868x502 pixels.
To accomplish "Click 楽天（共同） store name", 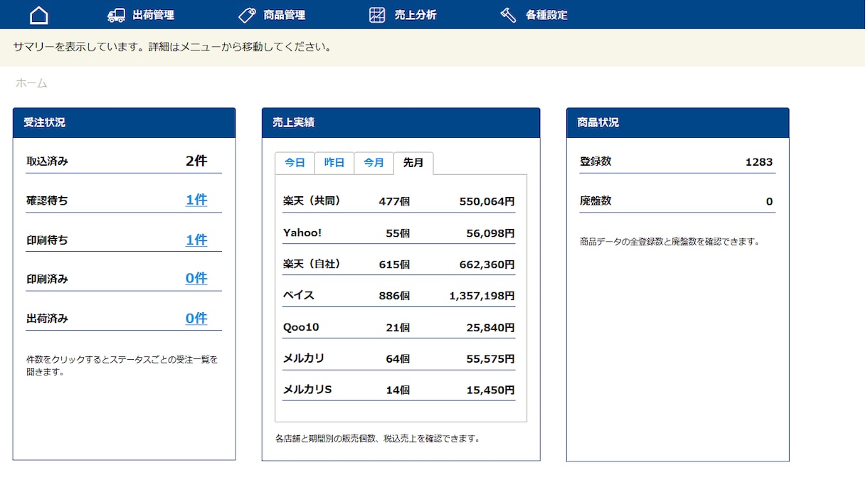I will pyautogui.click(x=312, y=201).
